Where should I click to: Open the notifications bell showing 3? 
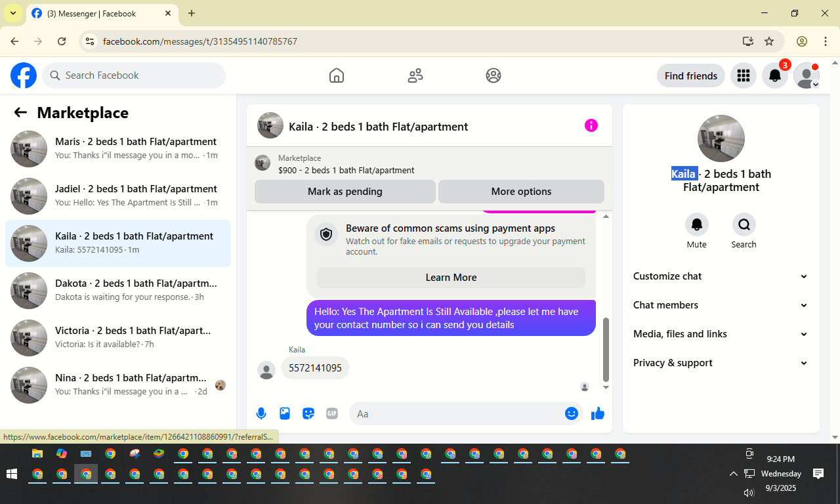pyautogui.click(x=775, y=75)
